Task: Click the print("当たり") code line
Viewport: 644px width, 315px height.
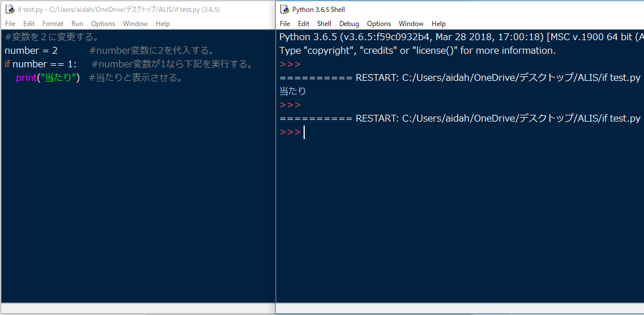Action: click(48, 78)
